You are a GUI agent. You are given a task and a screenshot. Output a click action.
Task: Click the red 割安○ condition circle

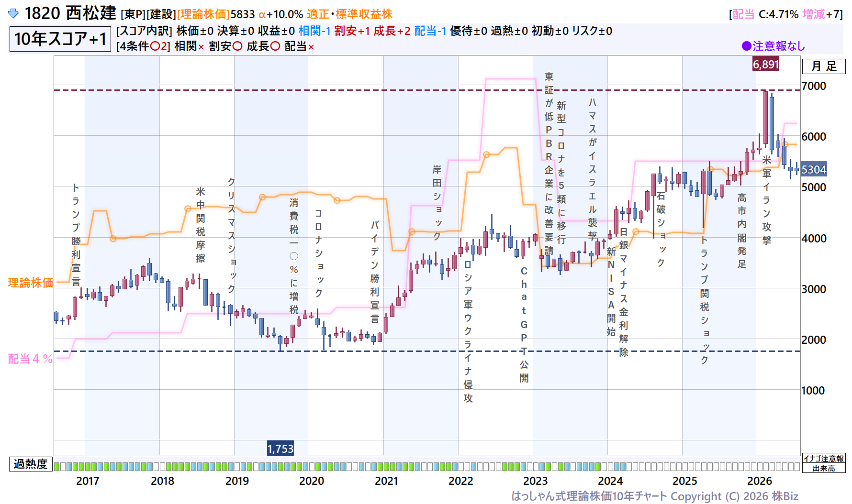(237, 46)
